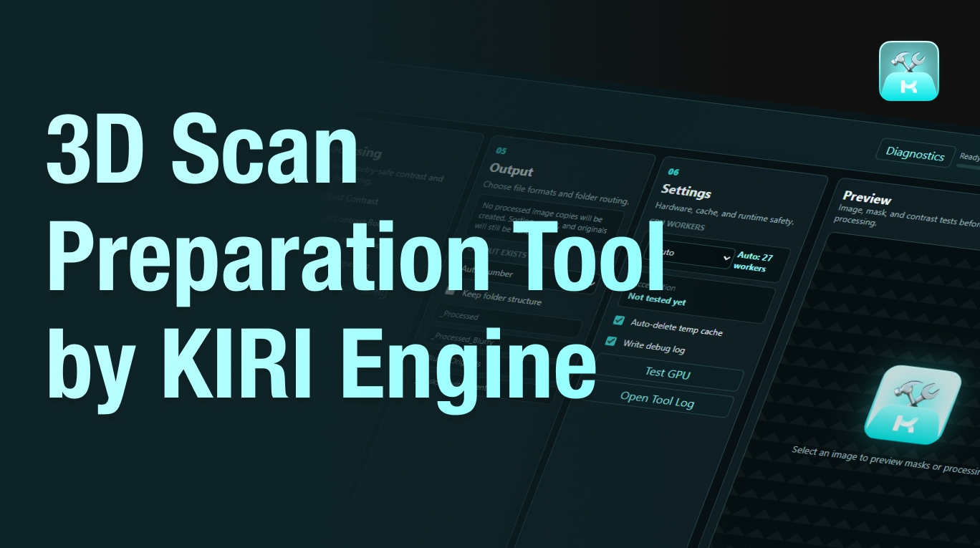980x548 pixels.
Task: Toggle the Auto-delete temp cache checkbox
Action: coord(619,321)
